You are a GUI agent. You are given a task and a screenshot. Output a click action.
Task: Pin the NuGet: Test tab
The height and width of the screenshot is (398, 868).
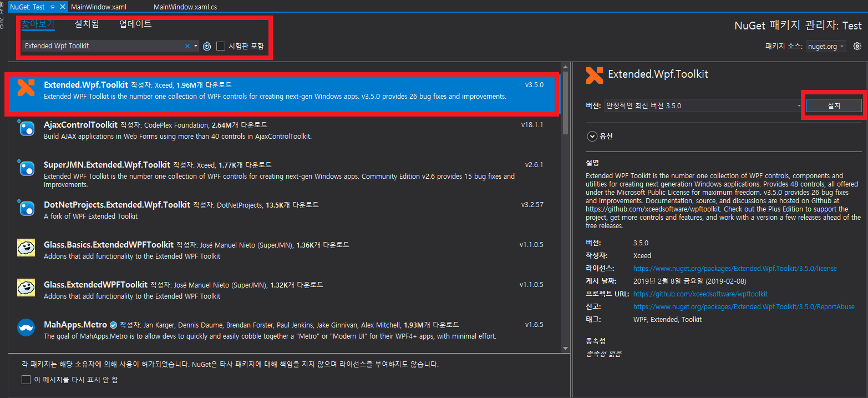click(x=53, y=7)
